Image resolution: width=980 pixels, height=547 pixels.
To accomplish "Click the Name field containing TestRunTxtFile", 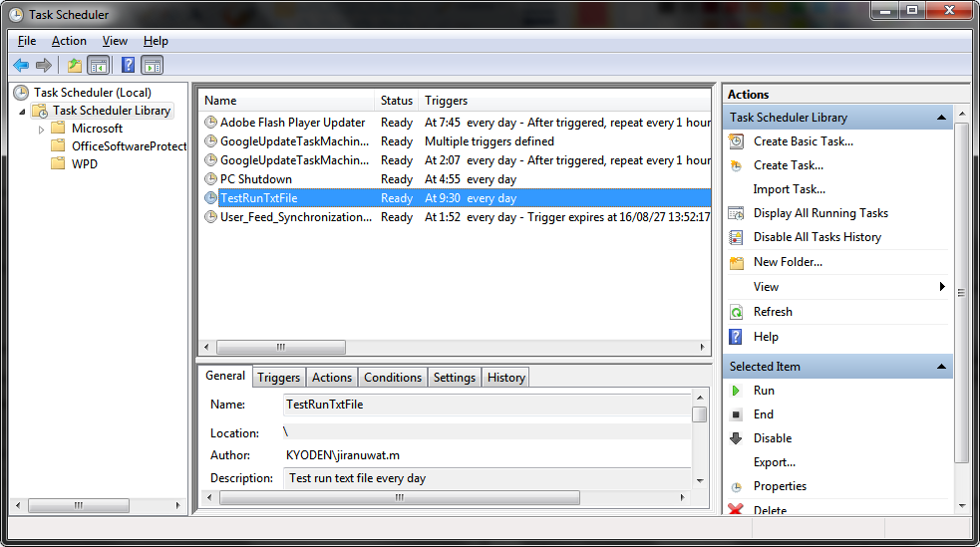I will coord(488,405).
